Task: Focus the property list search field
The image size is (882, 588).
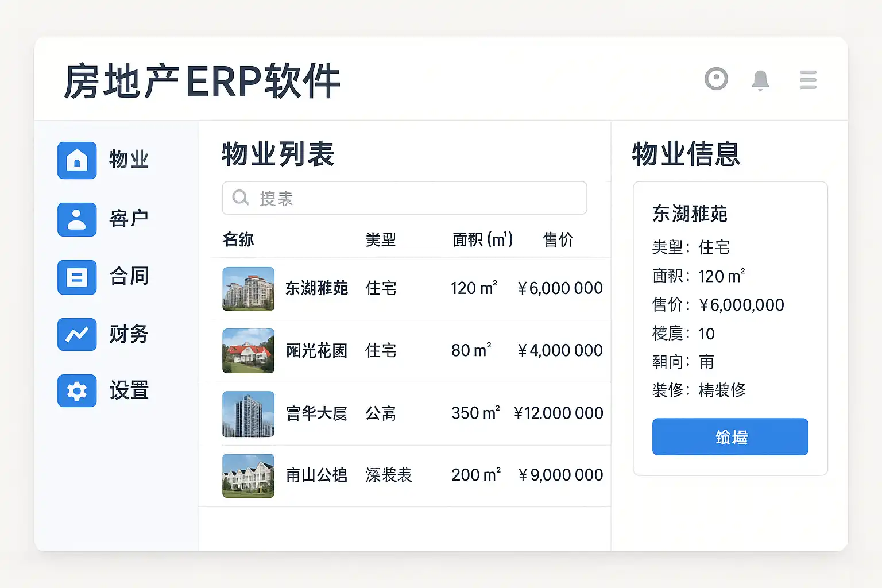Action: click(x=404, y=198)
